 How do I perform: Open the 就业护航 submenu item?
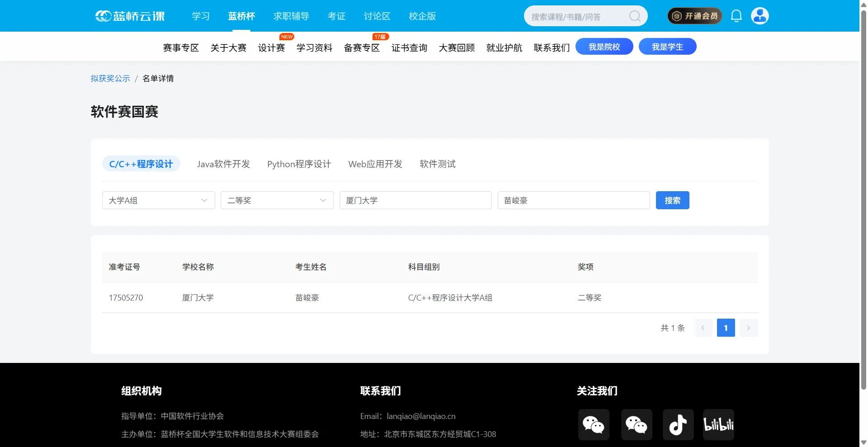point(504,47)
